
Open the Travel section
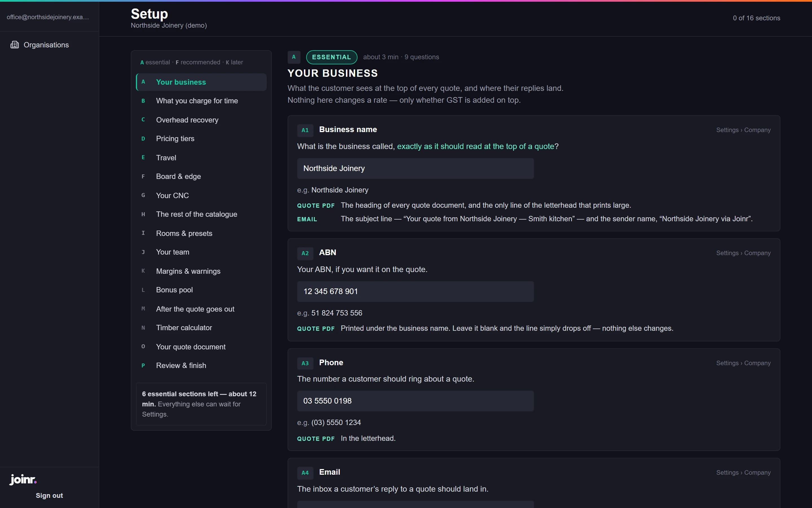point(201,157)
